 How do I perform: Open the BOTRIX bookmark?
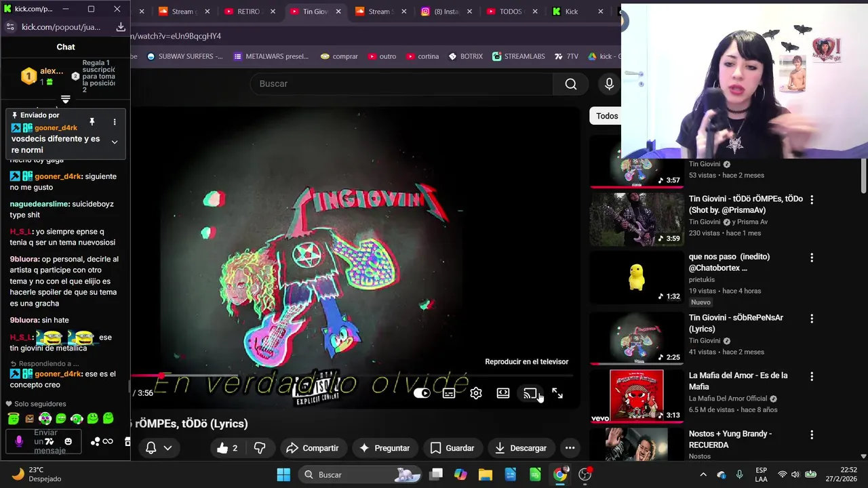pos(466,56)
